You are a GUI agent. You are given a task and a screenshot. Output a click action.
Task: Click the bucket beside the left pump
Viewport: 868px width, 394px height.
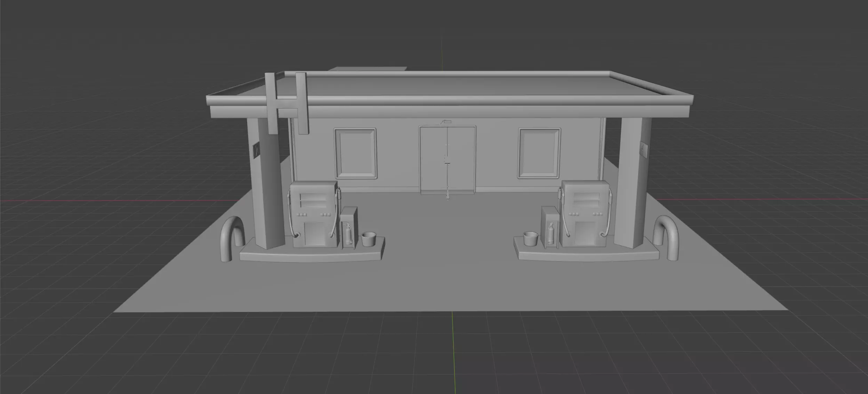pos(368,239)
